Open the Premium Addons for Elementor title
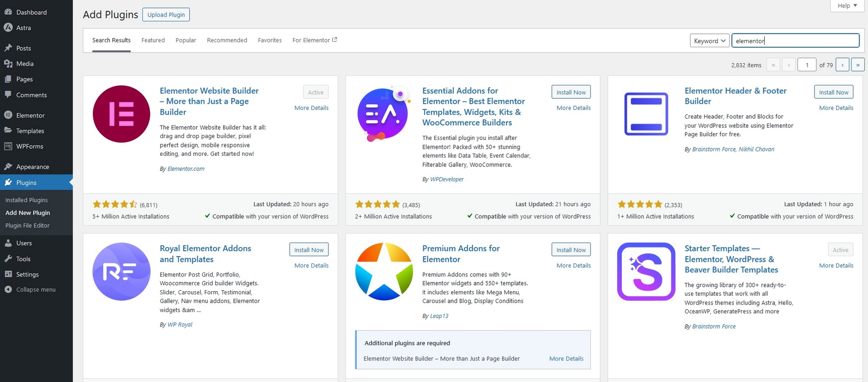This screenshot has width=868, height=382. pyautogui.click(x=461, y=254)
